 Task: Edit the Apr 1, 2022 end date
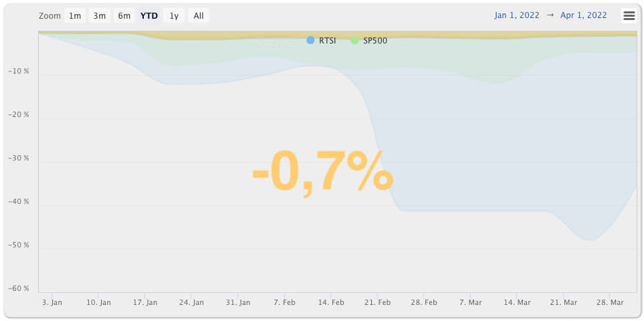point(584,15)
